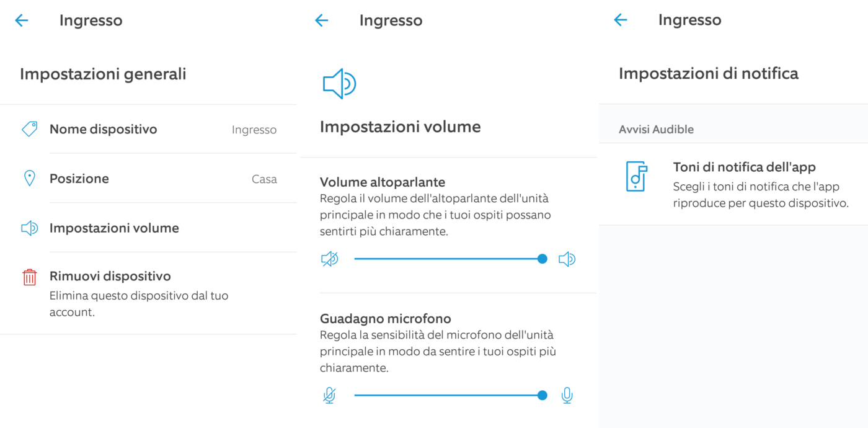Click the Guadagno microfono slider handle

point(542,395)
